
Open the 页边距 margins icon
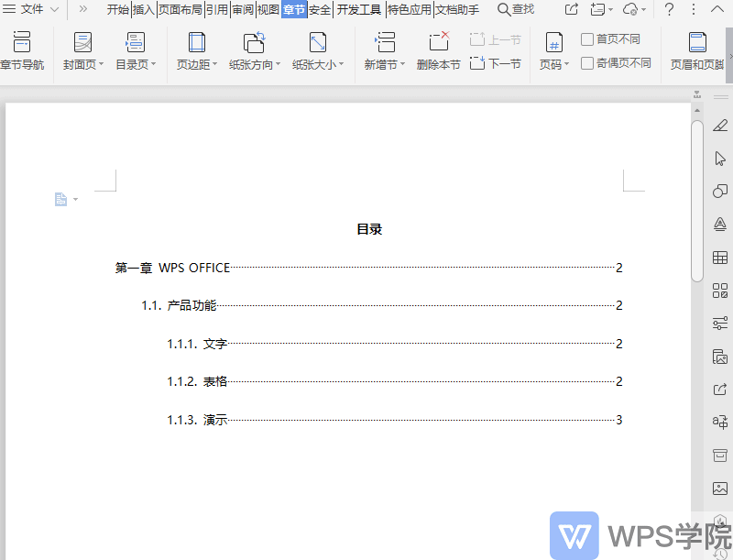pos(197,42)
